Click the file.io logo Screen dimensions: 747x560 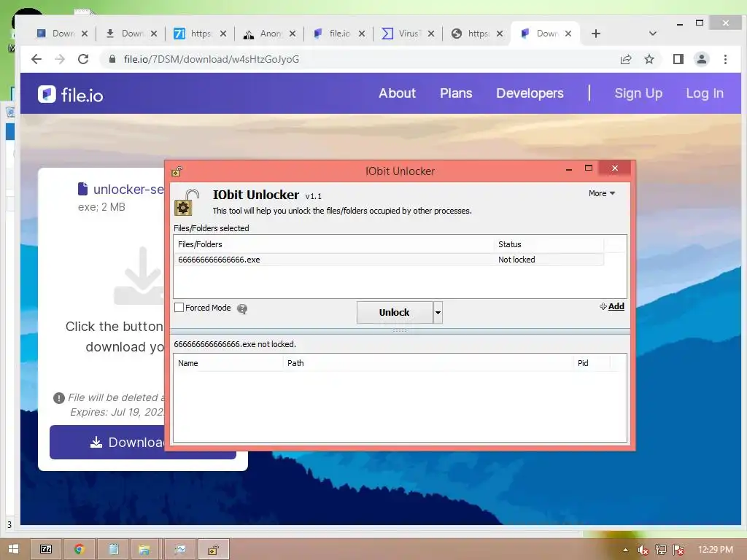[71, 94]
